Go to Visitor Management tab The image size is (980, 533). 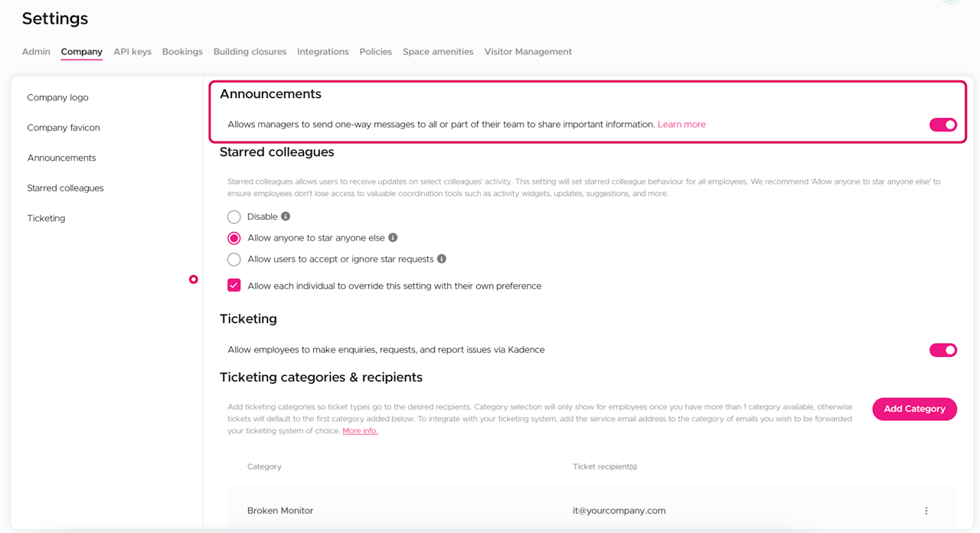tap(528, 52)
